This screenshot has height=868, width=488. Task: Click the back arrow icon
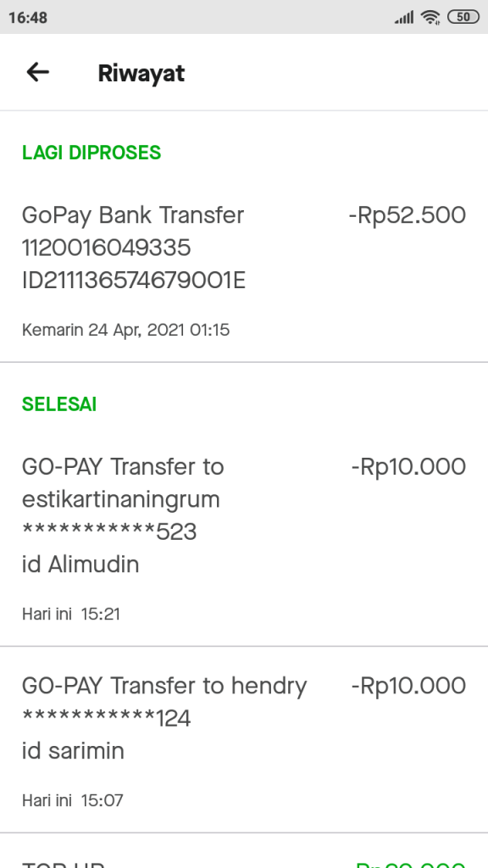tap(37, 72)
